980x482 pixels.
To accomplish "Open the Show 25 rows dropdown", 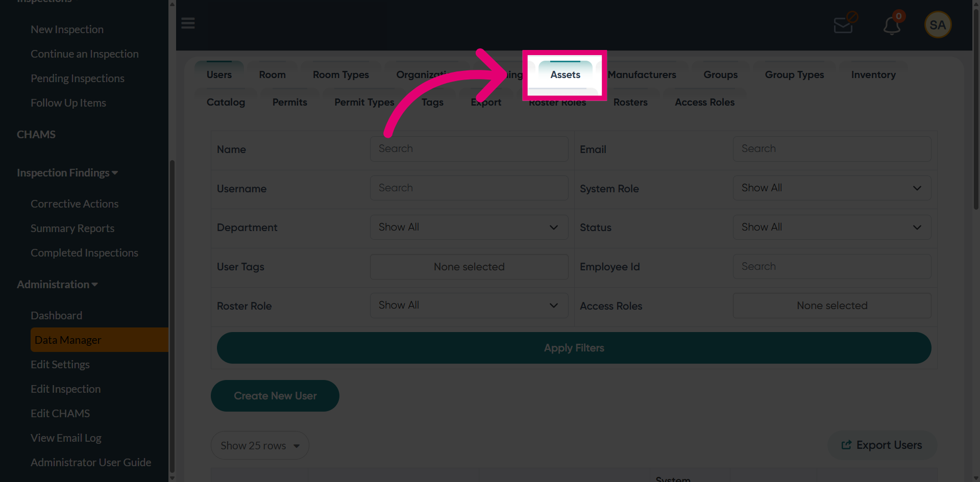I will [x=260, y=445].
